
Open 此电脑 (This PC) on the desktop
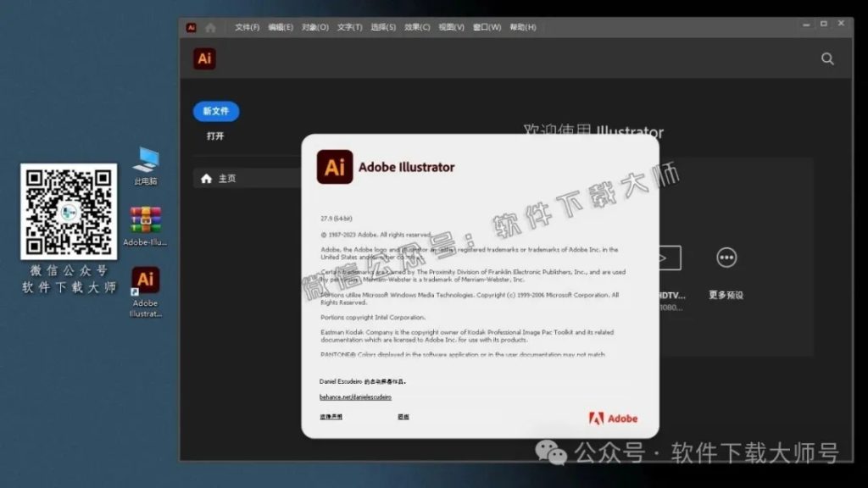pos(145,158)
